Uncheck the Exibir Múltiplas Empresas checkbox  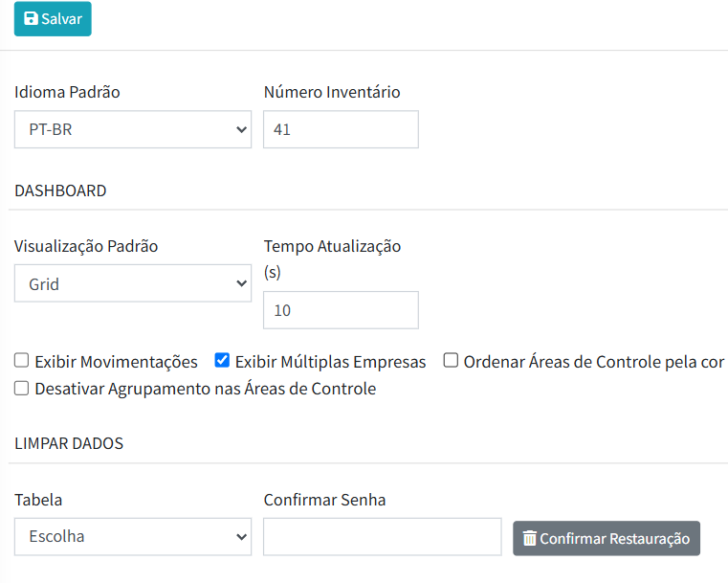[x=222, y=362]
